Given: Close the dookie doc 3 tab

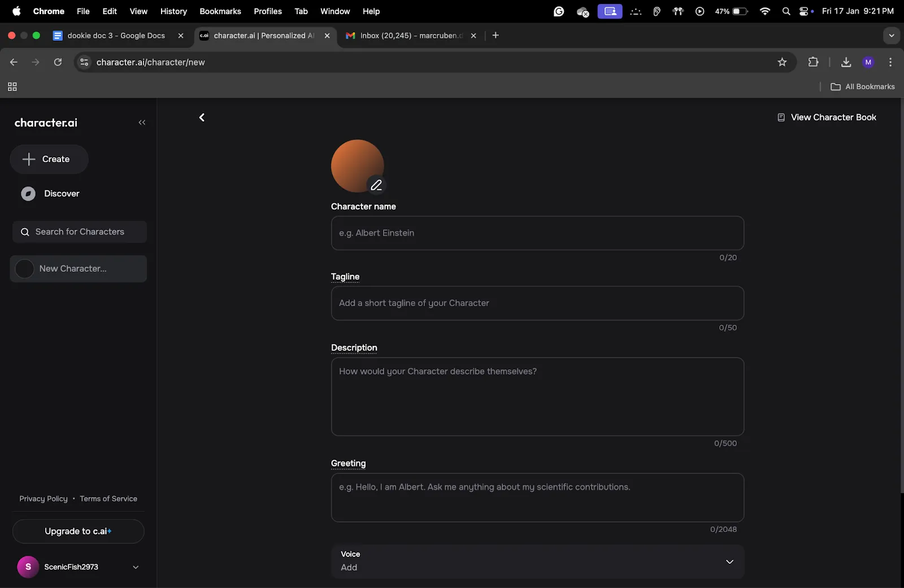Looking at the screenshot, I should point(181,36).
